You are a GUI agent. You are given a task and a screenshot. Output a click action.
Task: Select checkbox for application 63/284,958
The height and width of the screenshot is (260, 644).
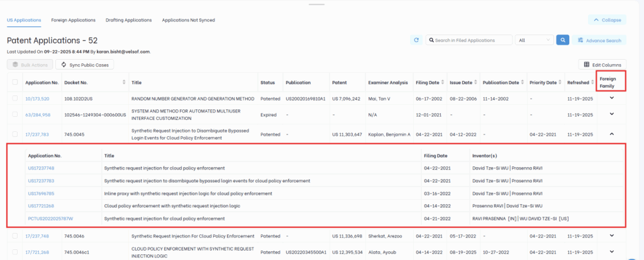coord(14,114)
